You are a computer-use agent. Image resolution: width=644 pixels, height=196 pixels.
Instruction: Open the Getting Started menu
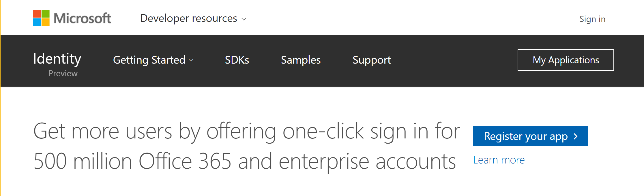[153, 60]
